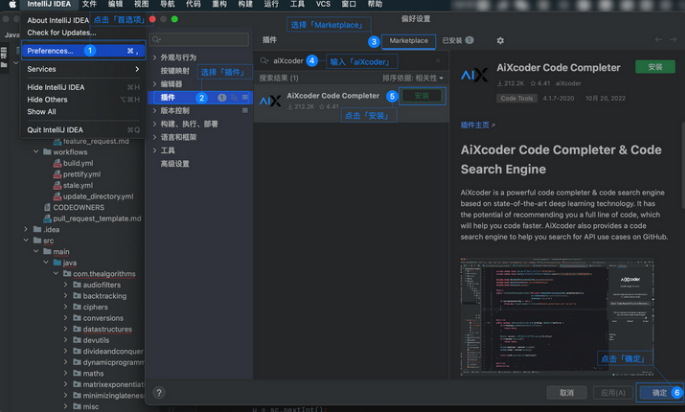The width and height of the screenshot is (685, 412).
Task: Click the large AiXcoder logo in details pane
Action: (x=474, y=75)
